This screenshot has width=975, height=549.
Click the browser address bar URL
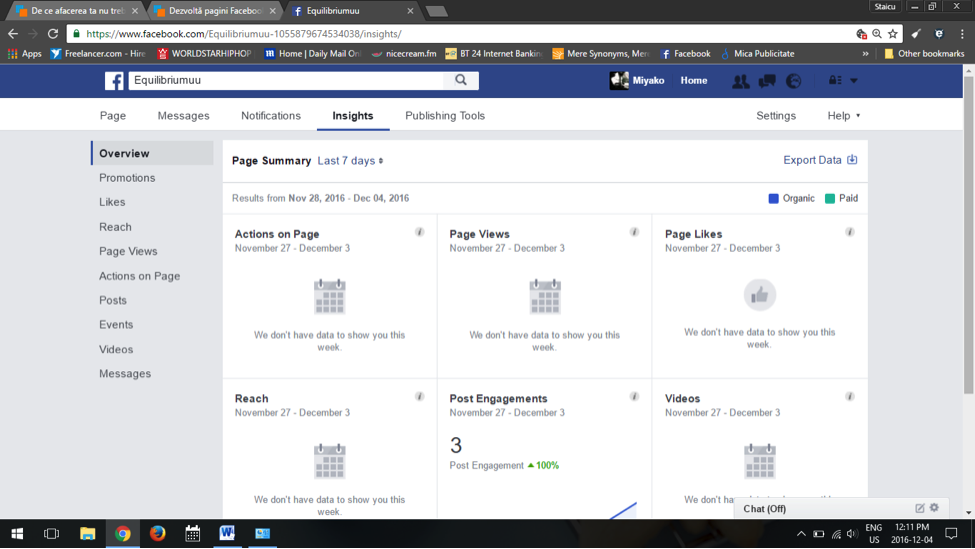click(x=243, y=34)
